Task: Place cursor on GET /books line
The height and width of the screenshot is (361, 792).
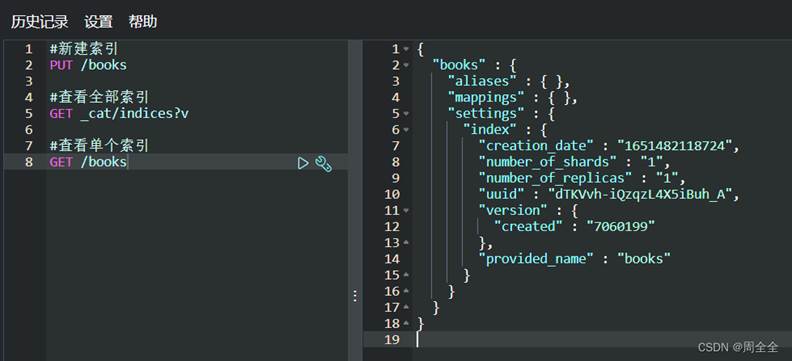Action: pyautogui.click(x=88, y=162)
